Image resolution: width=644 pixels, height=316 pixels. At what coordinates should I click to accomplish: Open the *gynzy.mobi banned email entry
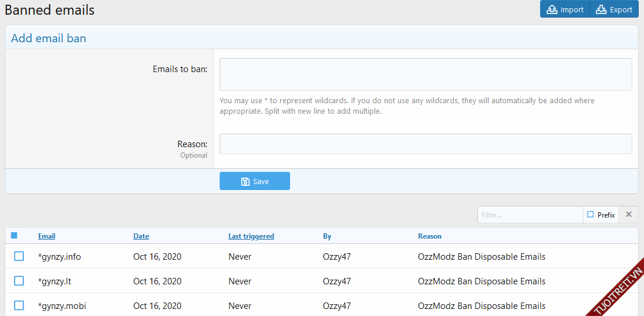point(62,306)
